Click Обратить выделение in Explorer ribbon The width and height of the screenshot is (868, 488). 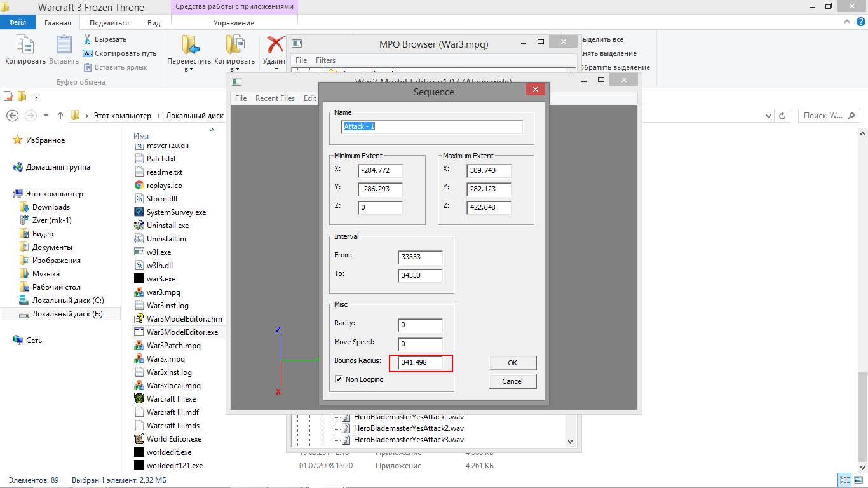point(614,67)
